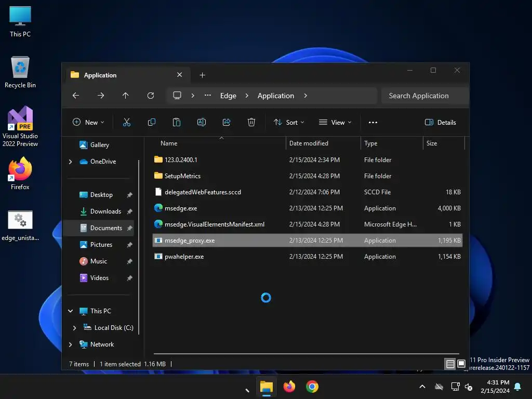
Task: Unpin Music using its pin icon
Action: coord(129,262)
